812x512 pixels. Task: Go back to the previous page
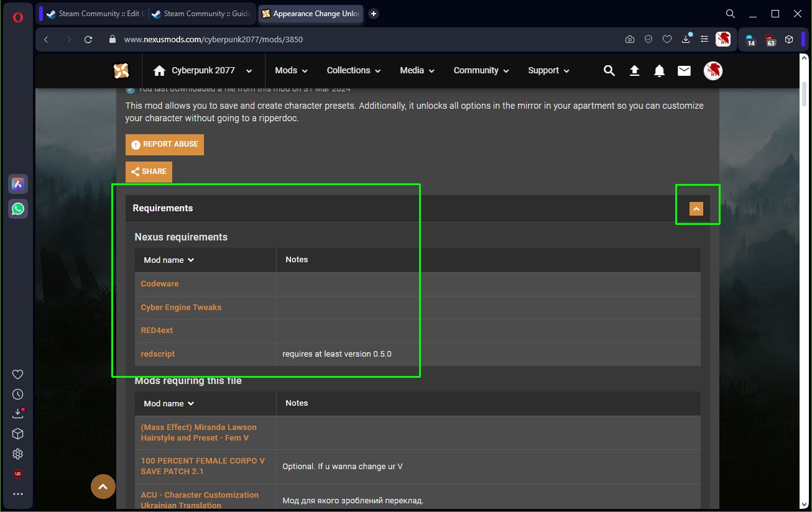(47, 39)
